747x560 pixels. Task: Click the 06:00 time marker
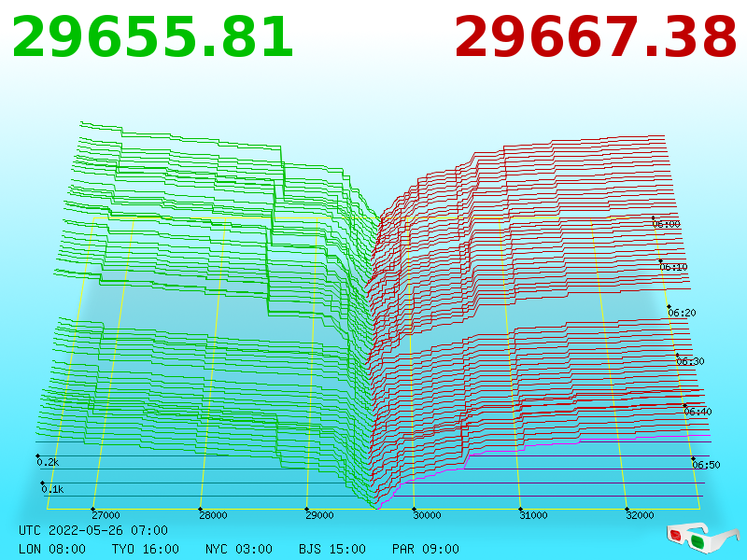pyautogui.click(x=666, y=224)
